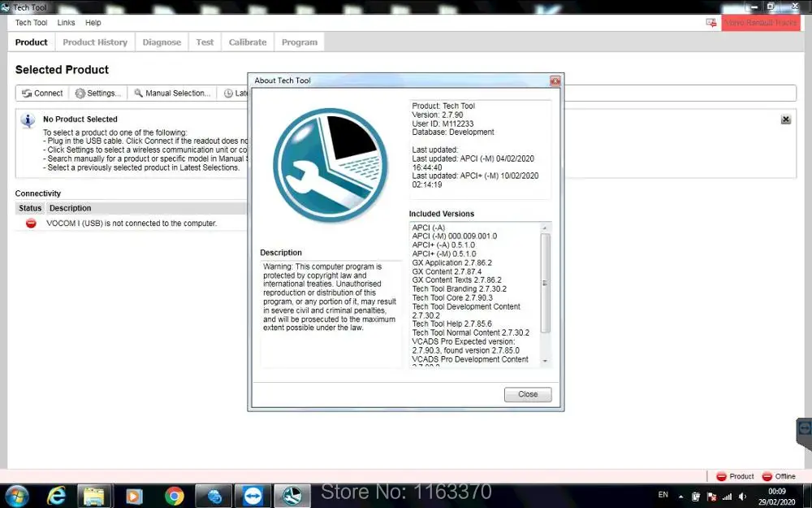Click 'Version: 2.7.90' in product info
This screenshot has width=812, height=508.
point(438,115)
